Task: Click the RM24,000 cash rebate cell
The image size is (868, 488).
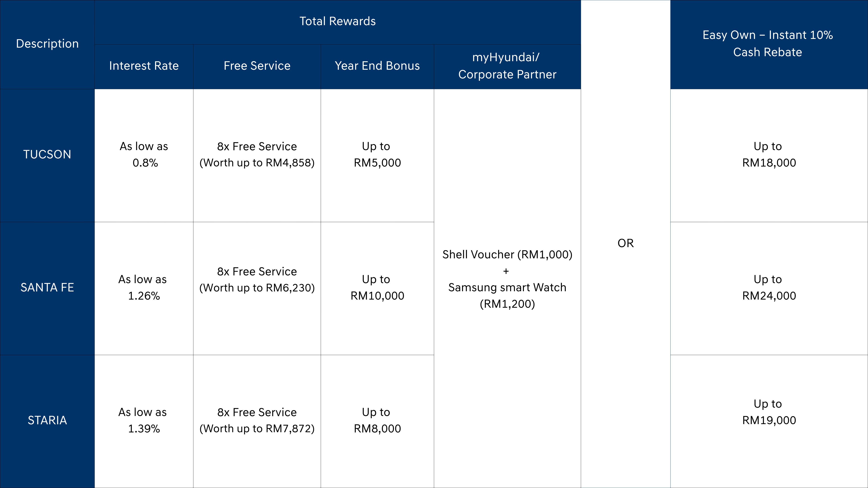Action: pos(769,288)
